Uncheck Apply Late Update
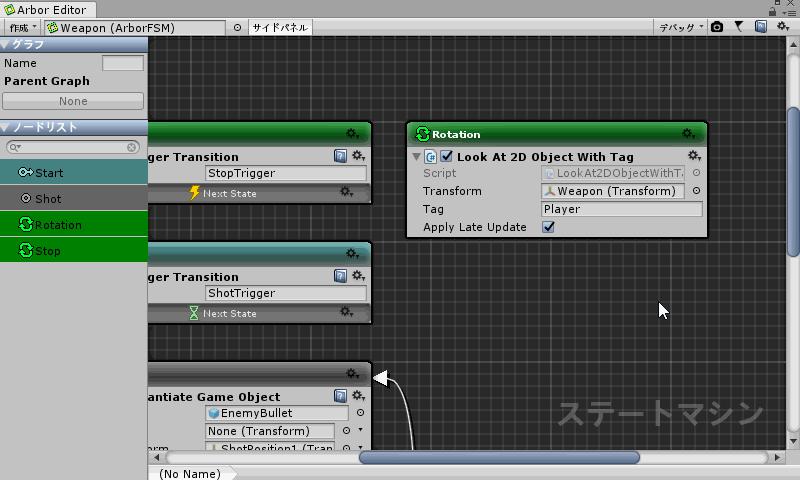Viewport: 800px width, 480px height. pyautogui.click(x=548, y=227)
